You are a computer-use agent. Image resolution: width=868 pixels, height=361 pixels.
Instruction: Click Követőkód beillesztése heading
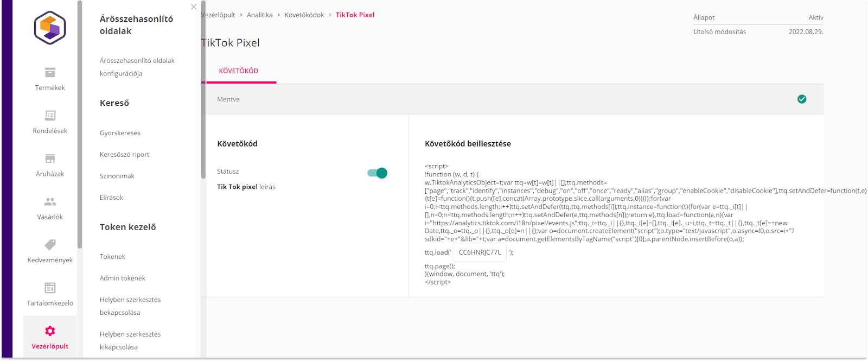[468, 144]
